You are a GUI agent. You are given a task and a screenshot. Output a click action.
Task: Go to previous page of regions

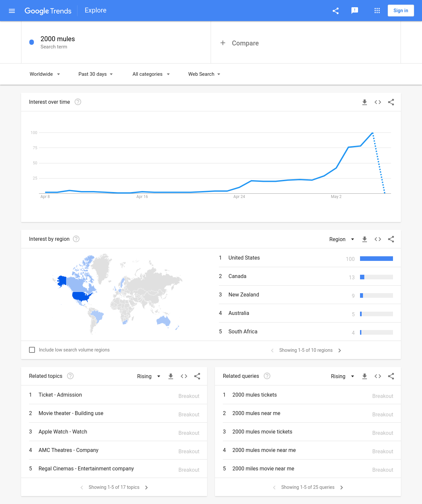(272, 350)
